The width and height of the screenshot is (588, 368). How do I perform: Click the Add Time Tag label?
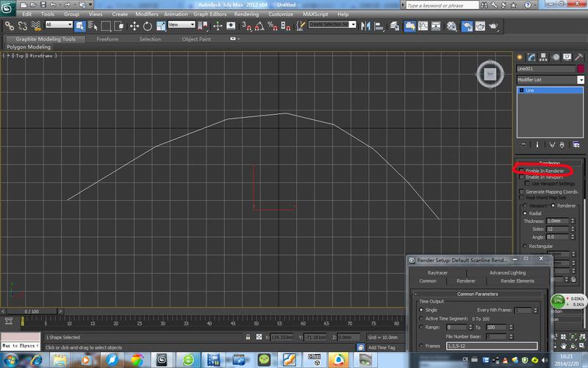click(x=383, y=347)
